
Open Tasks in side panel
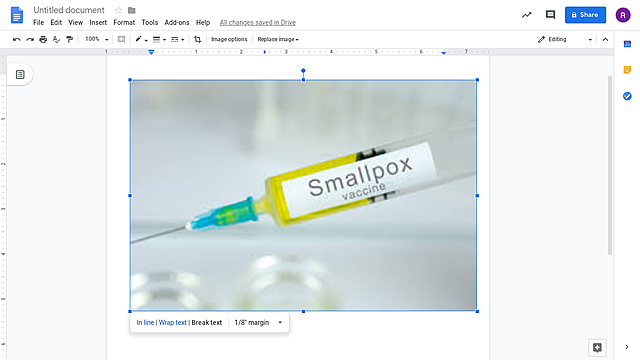click(x=627, y=96)
